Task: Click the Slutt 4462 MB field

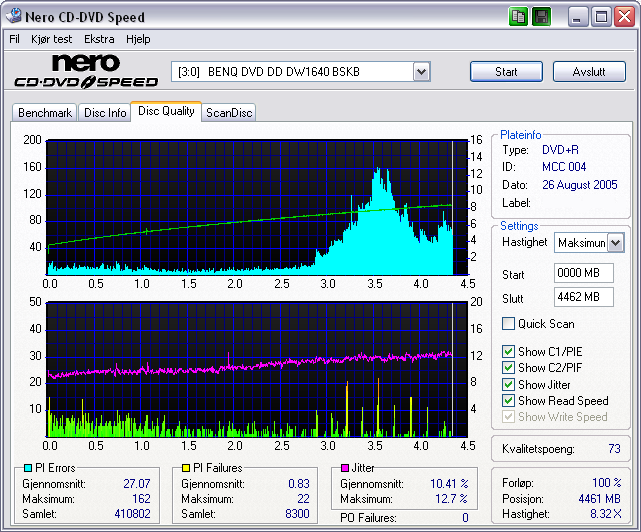Action: [584, 297]
